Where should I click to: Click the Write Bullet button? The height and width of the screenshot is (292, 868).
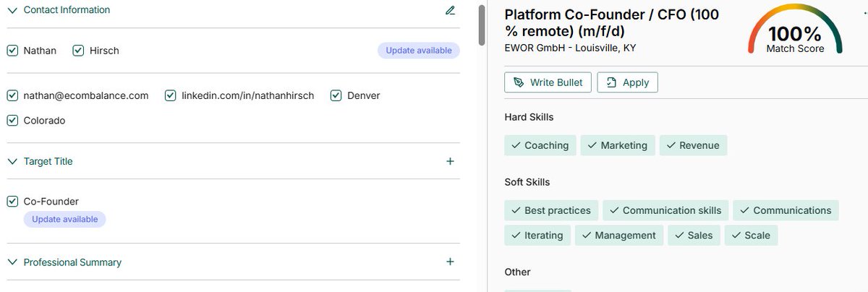point(548,82)
